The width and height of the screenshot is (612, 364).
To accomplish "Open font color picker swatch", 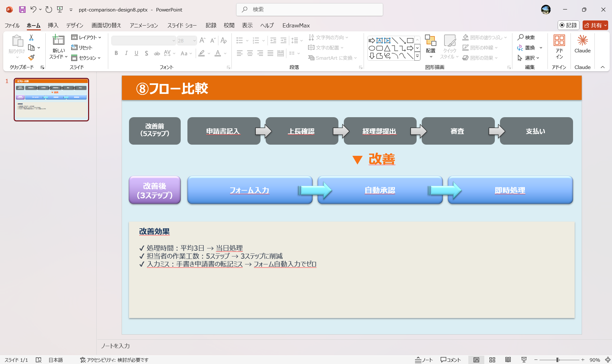I will click(218, 53).
